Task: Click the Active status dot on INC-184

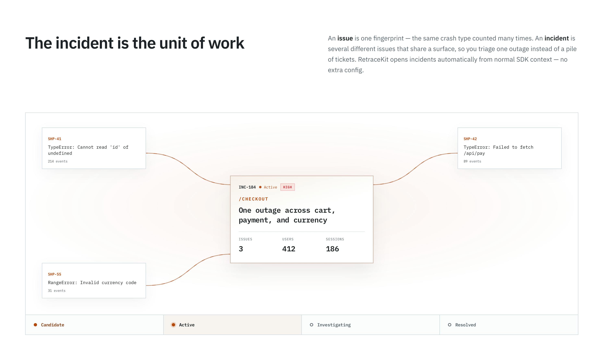Action: pos(260,187)
